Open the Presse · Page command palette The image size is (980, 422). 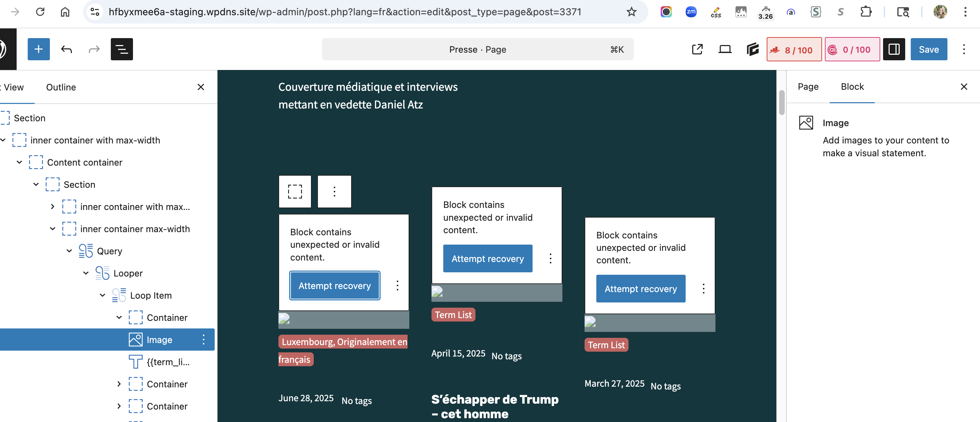click(478, 50)
